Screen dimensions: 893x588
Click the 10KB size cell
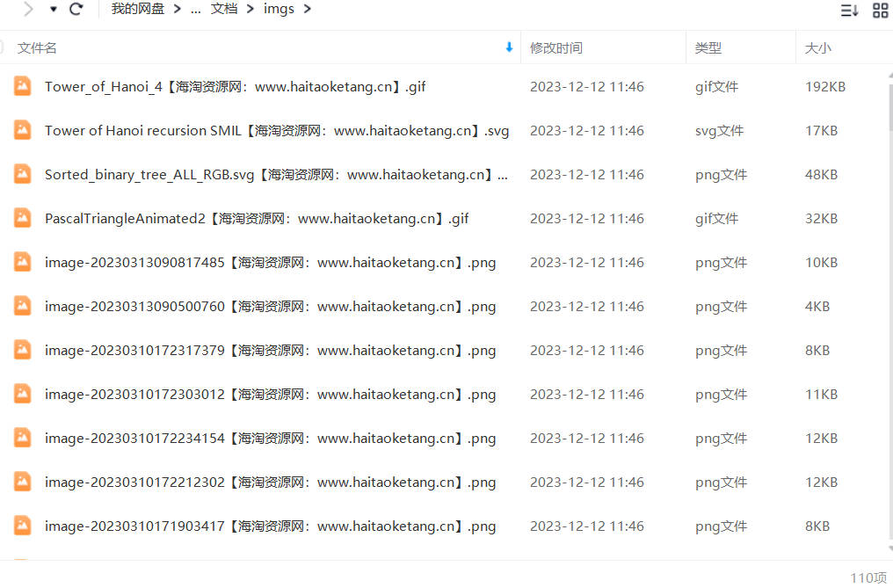(x=821, y=262)
